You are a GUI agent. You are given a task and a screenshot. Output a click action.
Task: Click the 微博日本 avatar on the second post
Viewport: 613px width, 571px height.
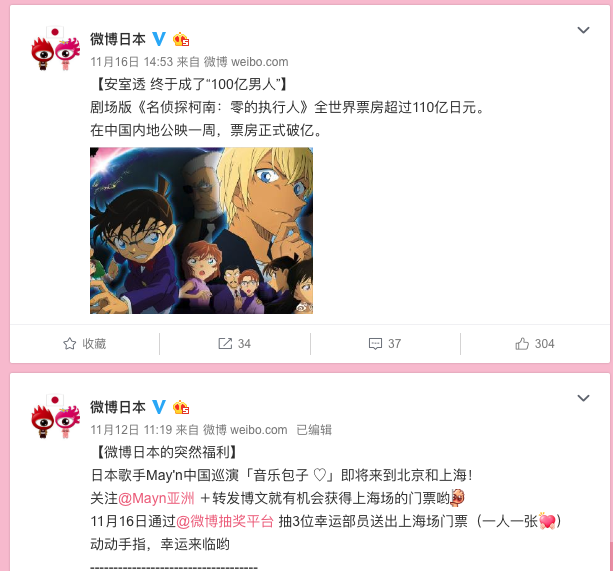pos(56,417)
